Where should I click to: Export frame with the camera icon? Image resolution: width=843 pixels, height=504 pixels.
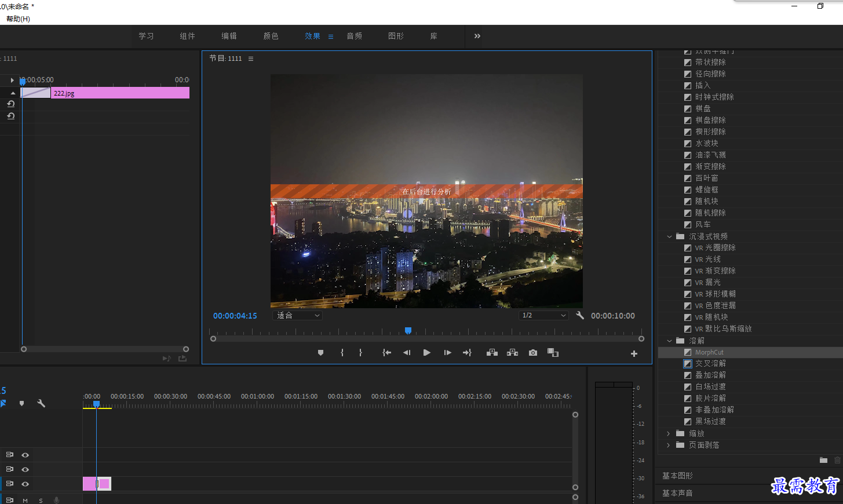[533, 353]
